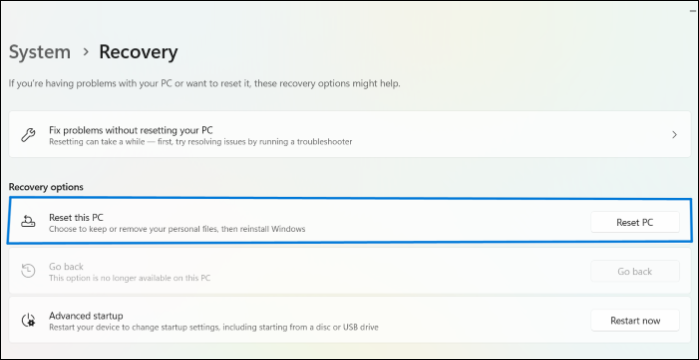This screenshot has height=360, width=699.
Task: Click the reinstall Windows subtitle text
Action: pos(177,229)
